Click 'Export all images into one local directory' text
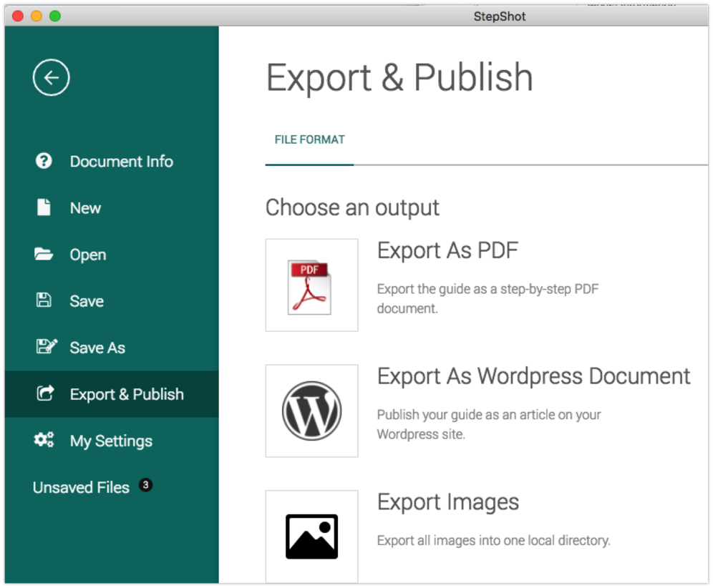This screenshot has height=588, width=713. (493, 540)
